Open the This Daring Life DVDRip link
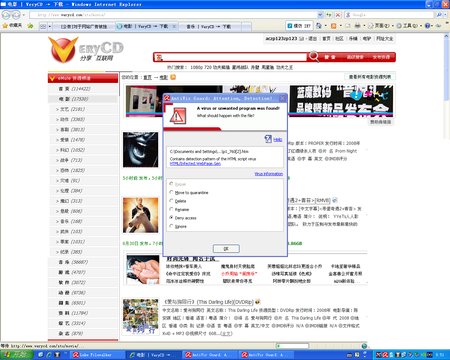 (208, 302)
